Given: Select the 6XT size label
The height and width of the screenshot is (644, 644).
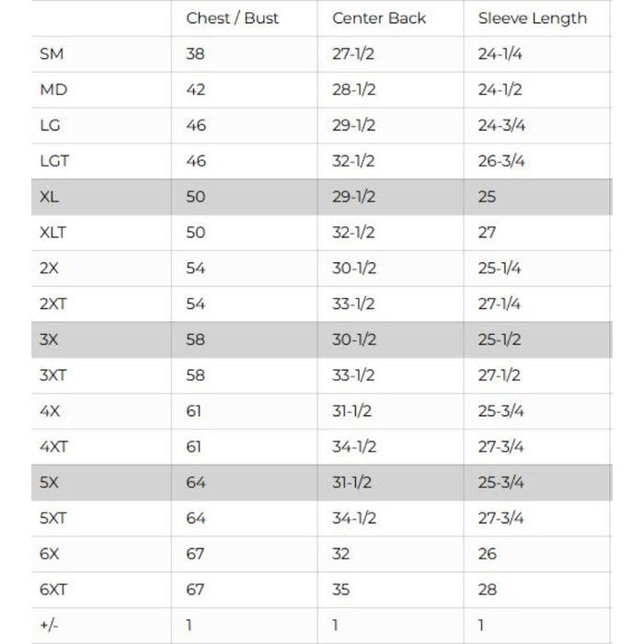Looking at the screenshot, I should pos(53,590).
